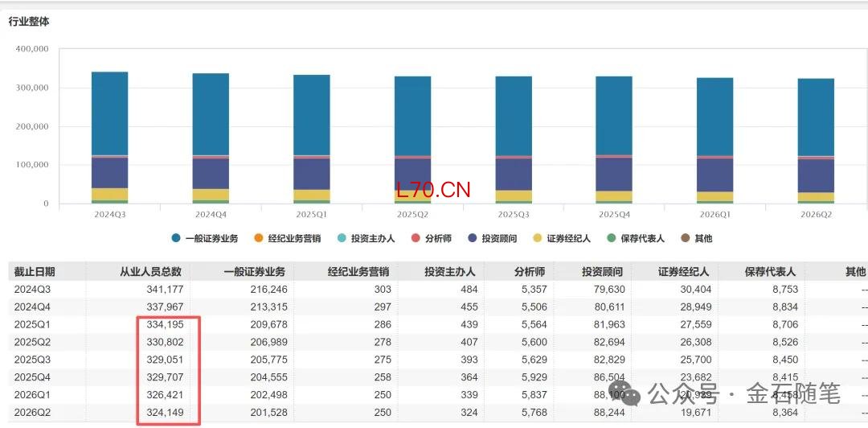Select the 2024Q4 date cell in table
The width and height of the screenshot is (868, 428).
(33, 307)
